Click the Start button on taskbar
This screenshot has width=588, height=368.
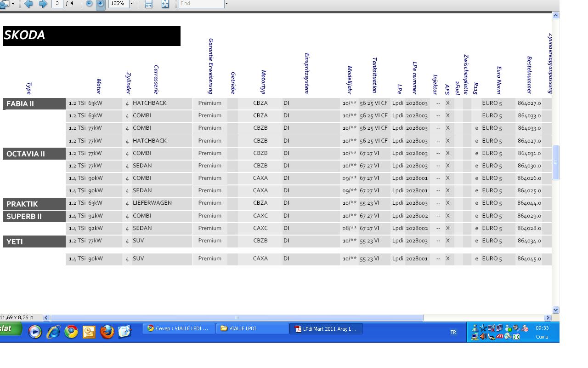click(x=10, y=329)
